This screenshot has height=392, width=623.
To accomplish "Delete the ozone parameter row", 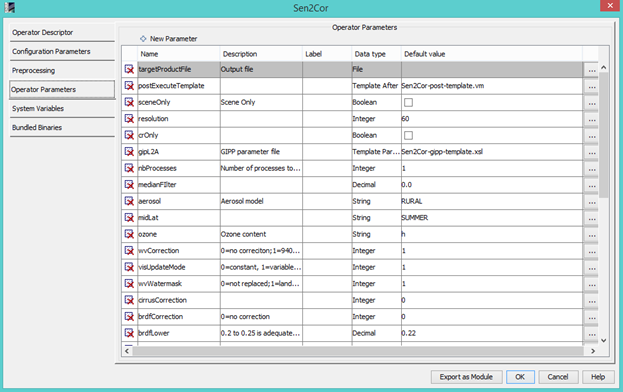I will click(x=129, y=234).
